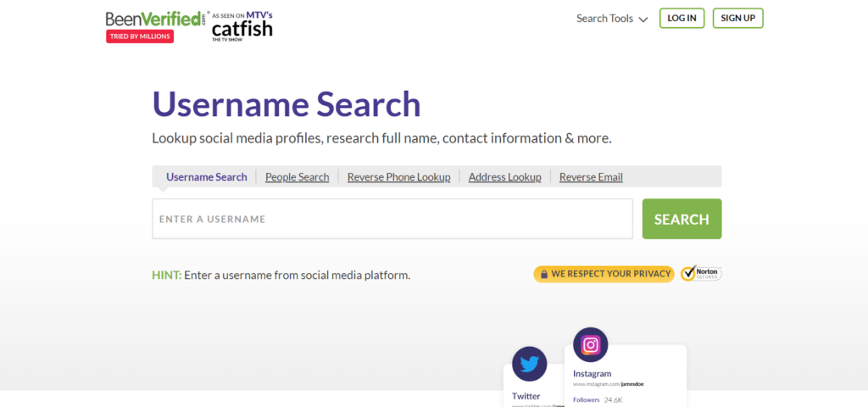
Task: Click the Norton Secured seal
Action: (701, 273)
